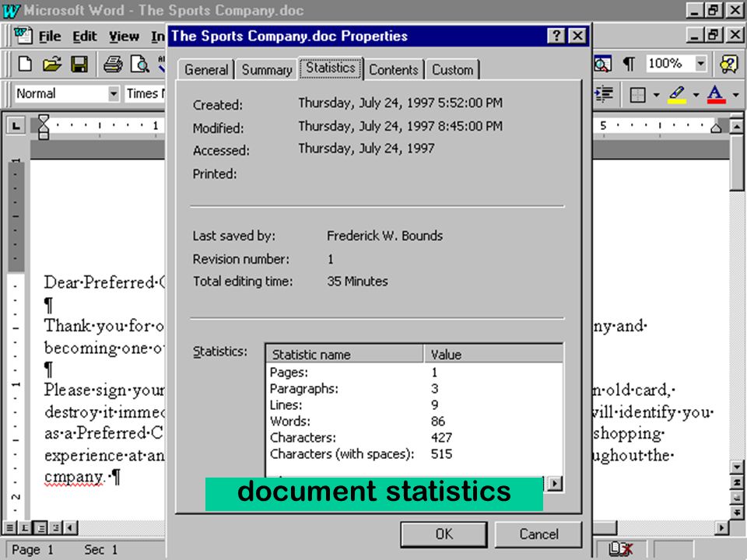Expand the Zoom 100% dropdown arrow
747x560 pixels.
click(700, 63)
